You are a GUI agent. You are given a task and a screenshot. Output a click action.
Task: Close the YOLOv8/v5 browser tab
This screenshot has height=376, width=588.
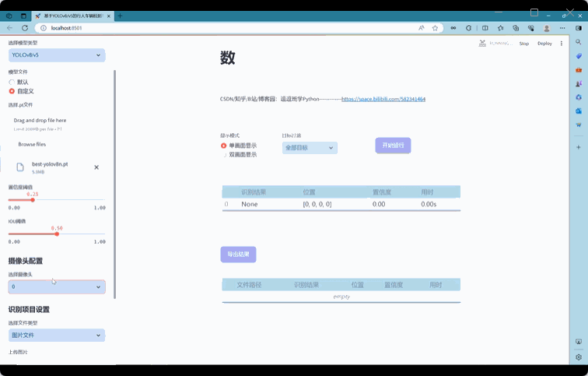(x=109, y=16)
